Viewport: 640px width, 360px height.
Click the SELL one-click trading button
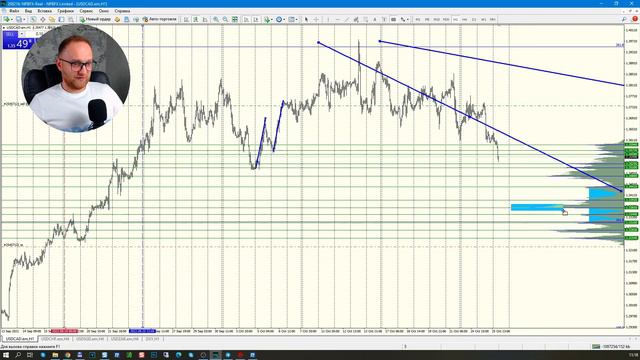pos(10,34)
